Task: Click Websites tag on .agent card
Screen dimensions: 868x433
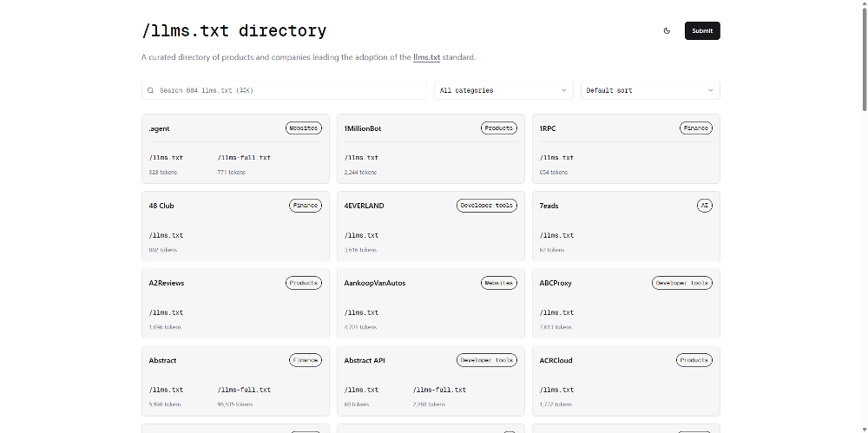Action: tap(304, 128)
